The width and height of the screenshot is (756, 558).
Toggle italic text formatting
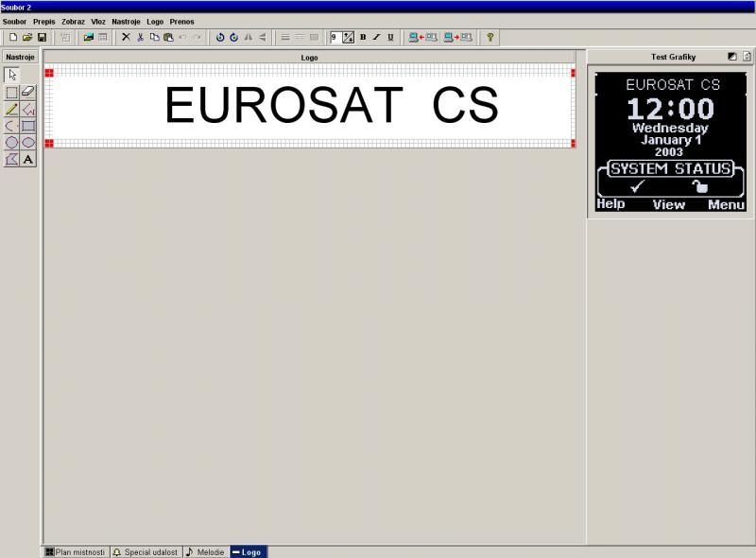point(376,37)
